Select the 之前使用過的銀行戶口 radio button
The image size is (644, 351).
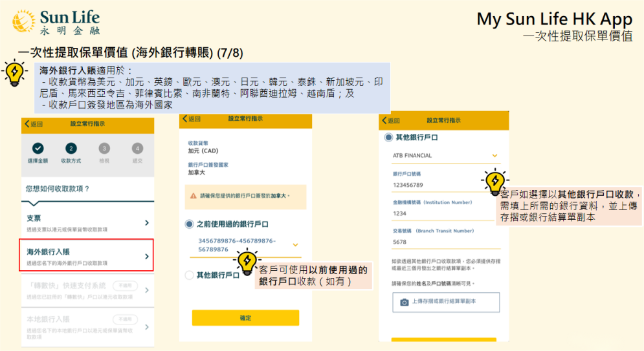tap(189, 224)
